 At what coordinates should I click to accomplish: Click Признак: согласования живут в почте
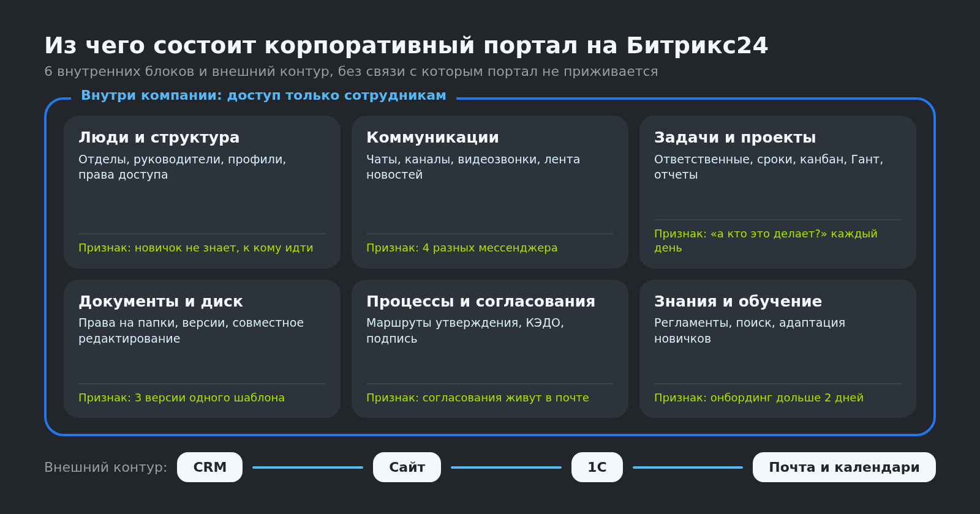pos(478,398)
